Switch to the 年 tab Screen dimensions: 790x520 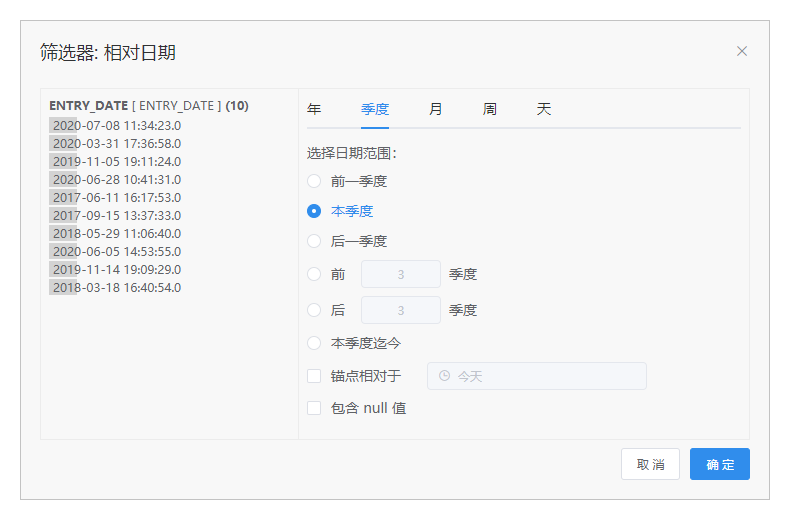click(x=314, y=109)
